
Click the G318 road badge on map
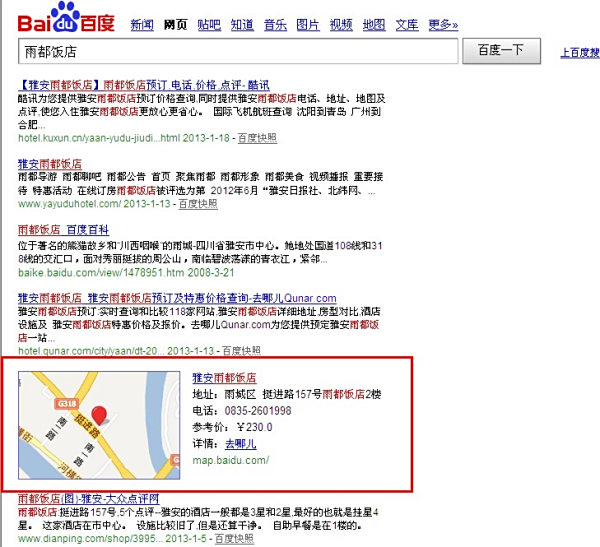tap(67, 403)
